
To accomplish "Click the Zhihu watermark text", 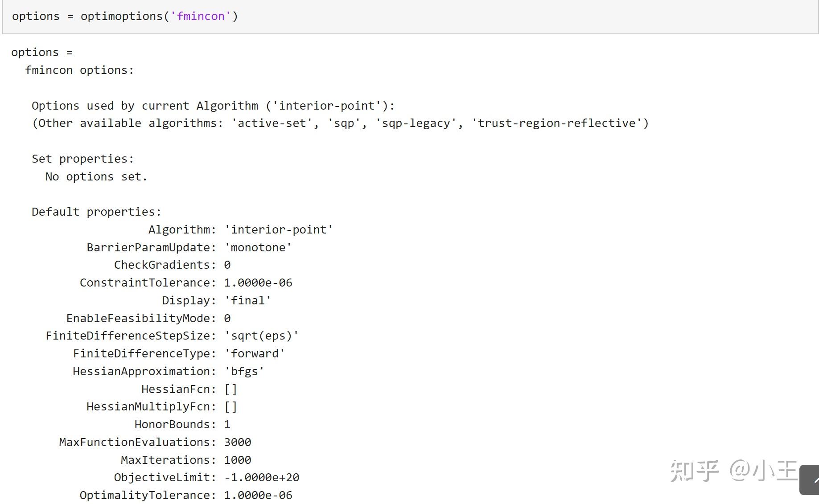I will coord(733,471).
